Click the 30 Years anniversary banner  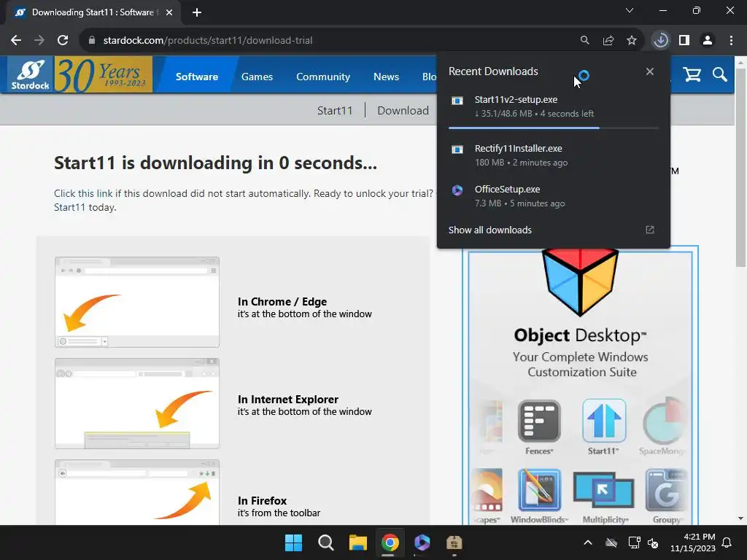pos(104,74)
